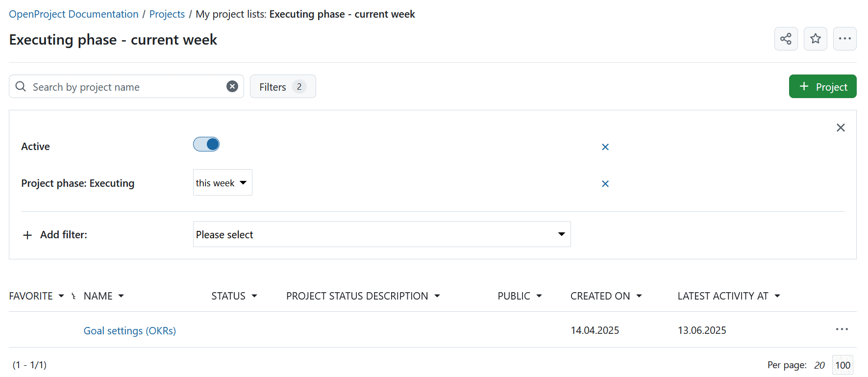Open the more options menu in header

[x=844, y=39]
